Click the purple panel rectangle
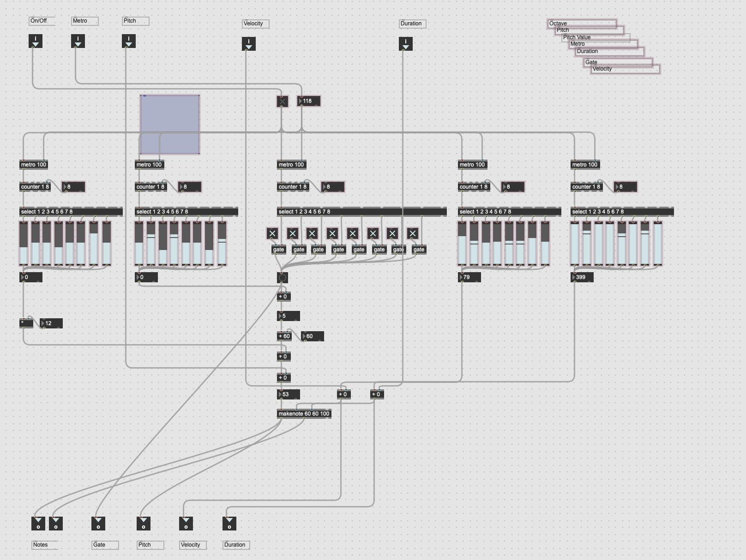This screenshot has height=560, width=746. (x=170, y=125)
